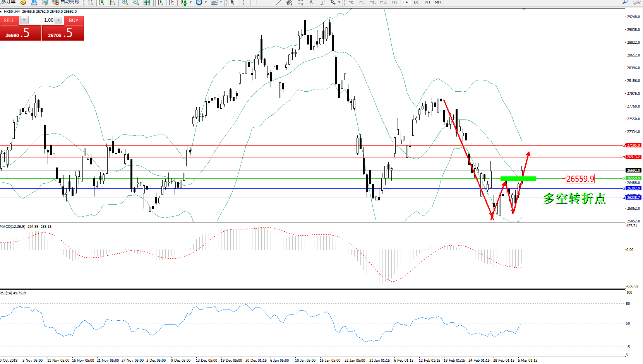Select the trendline drawing tool
This screenshot has width=643, height=364.
[x=278, y=2]
